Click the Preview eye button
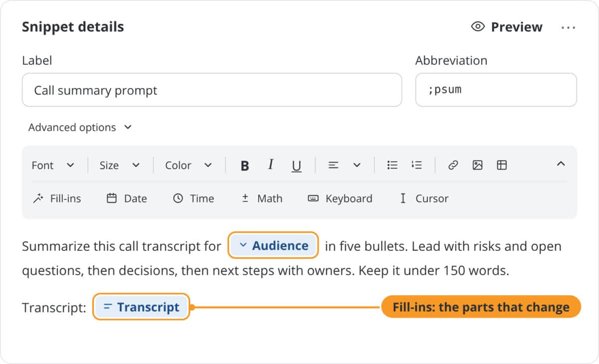Viewport: 599px width, 364px height. 507,27
